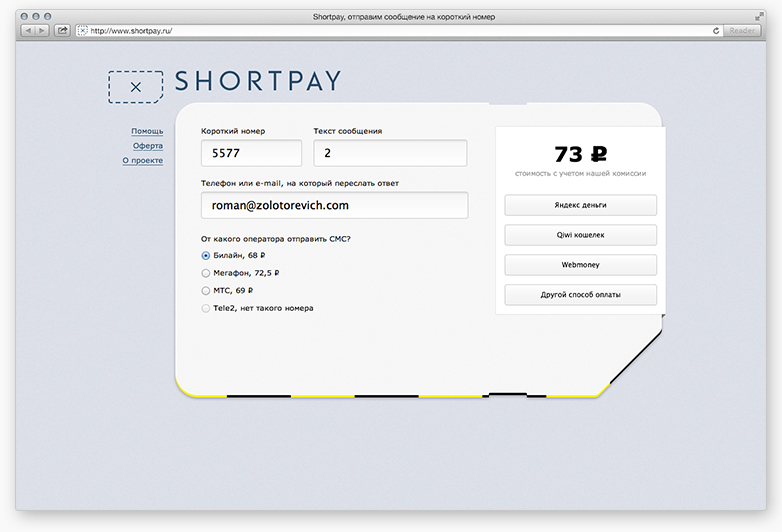The height and width of the screenshot is (532, 782).
Task: Open the Оферта link
Action: pyautogui.click(x=148, y=146)
